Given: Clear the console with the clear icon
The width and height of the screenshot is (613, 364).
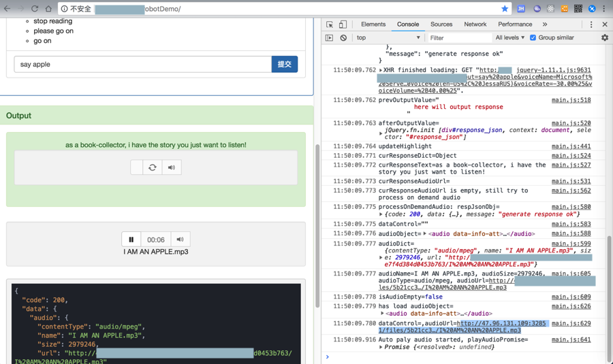Looking at the screenshot, I should 343,38.
